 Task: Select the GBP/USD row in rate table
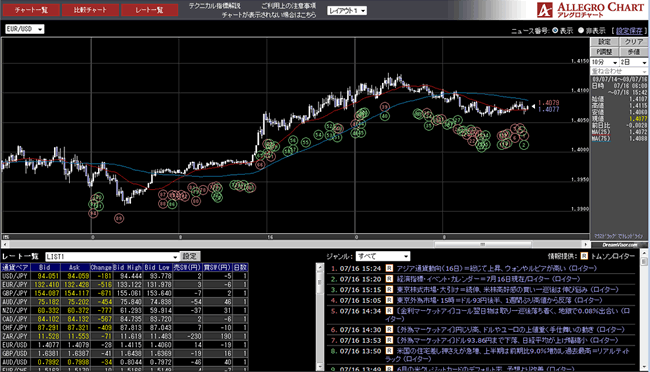[124, 354]
